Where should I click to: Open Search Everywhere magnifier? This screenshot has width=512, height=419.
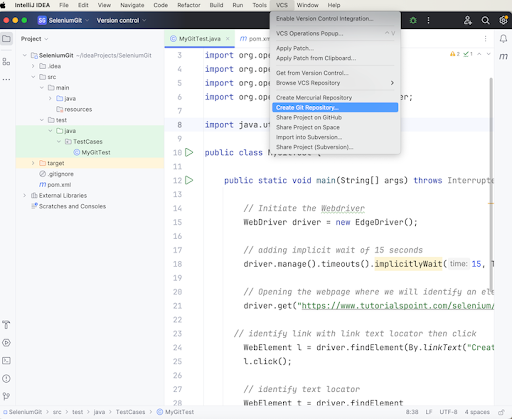485,20
